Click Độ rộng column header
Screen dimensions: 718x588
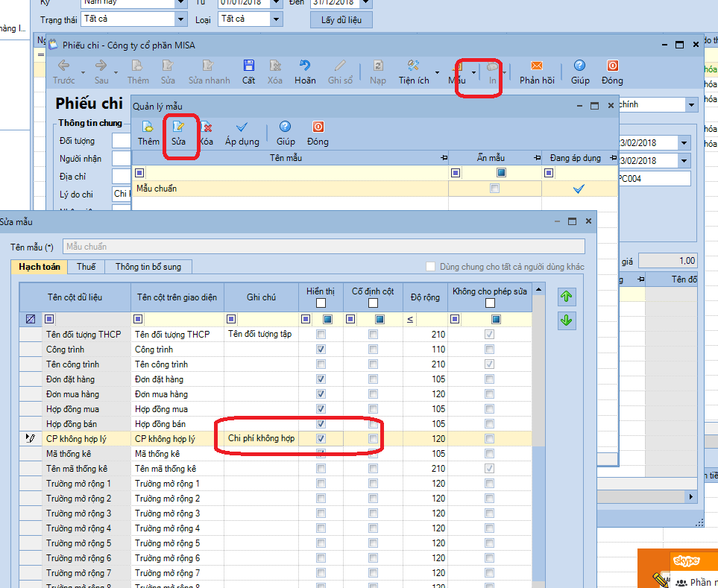click(425, 297)
